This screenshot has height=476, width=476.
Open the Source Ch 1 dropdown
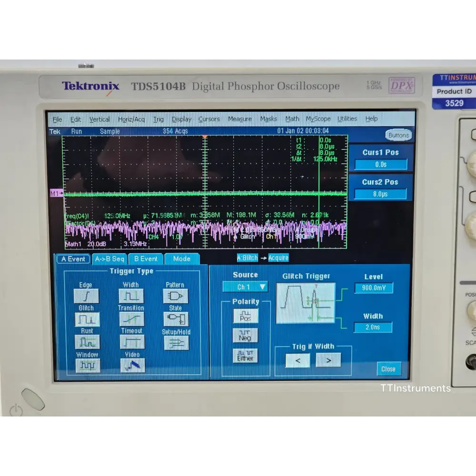(245, 287)
